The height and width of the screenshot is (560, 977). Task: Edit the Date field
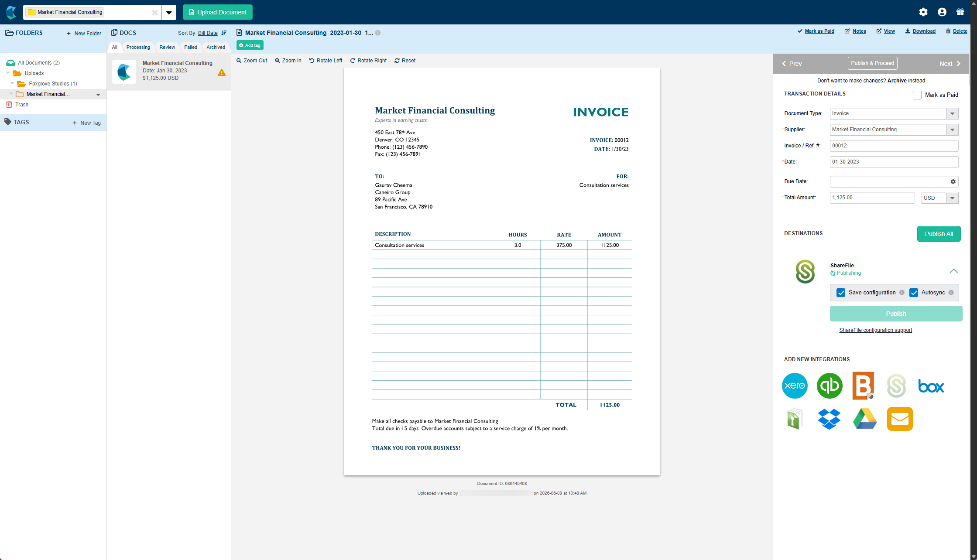(894, 162)
